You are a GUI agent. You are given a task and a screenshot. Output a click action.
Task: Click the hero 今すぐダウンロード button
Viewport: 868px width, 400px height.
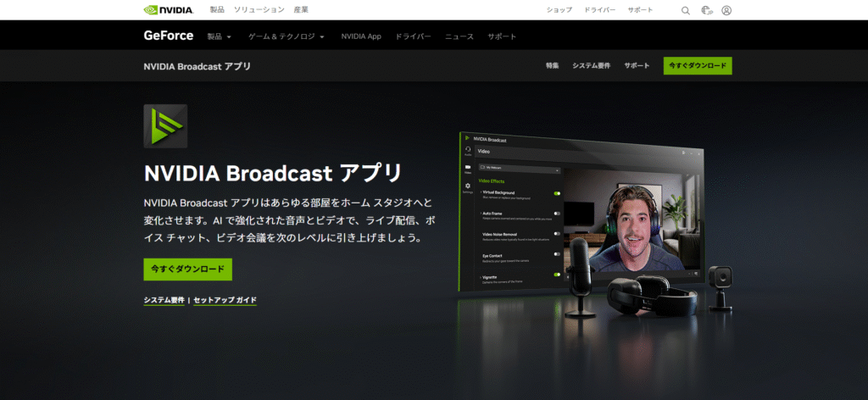[187, 269]
